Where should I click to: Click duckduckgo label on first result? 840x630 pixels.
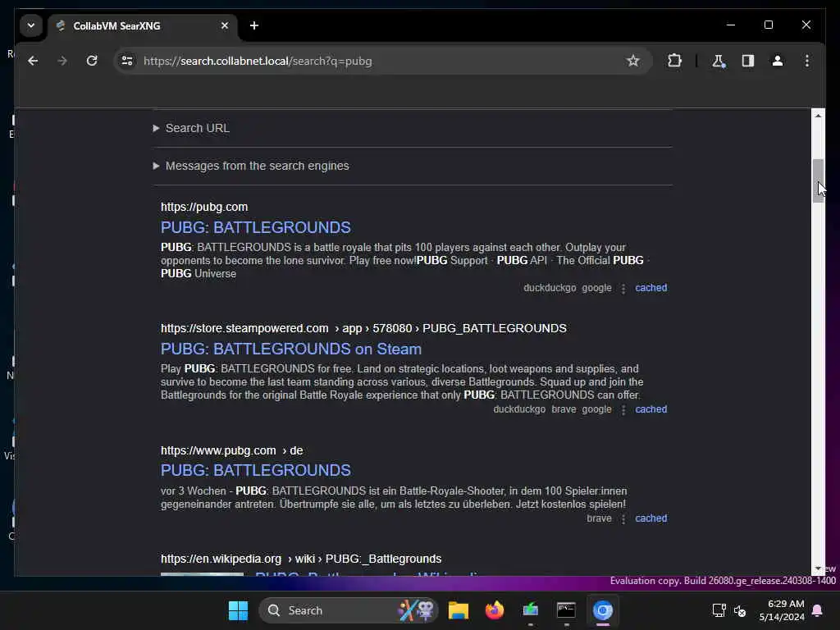(x=550, y=288)
